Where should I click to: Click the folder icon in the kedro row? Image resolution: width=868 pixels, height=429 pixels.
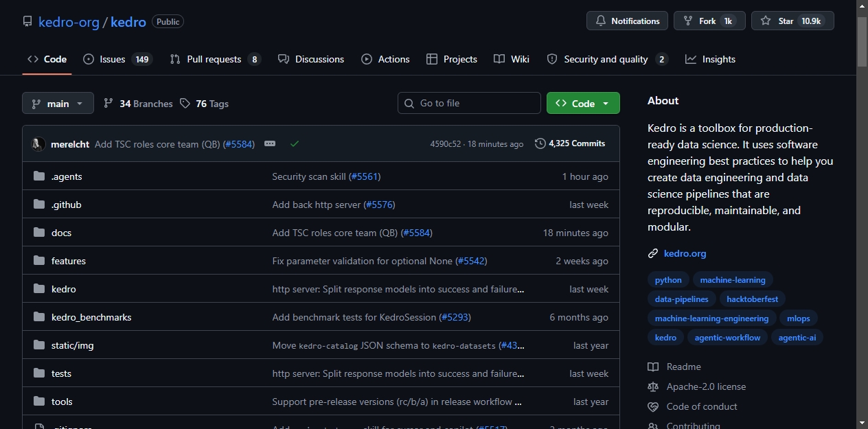click(39, 289)
